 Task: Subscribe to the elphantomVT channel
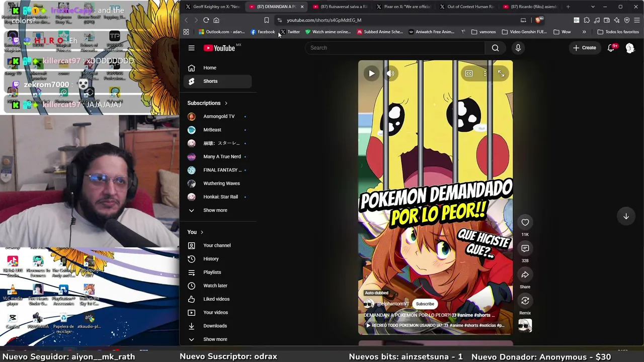tap(425, 304)
